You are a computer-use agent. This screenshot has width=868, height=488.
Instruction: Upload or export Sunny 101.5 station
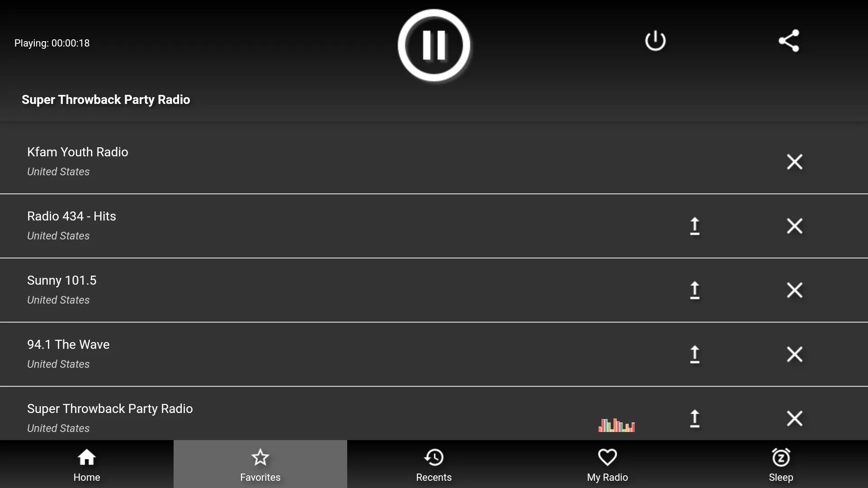pos(694,290)
